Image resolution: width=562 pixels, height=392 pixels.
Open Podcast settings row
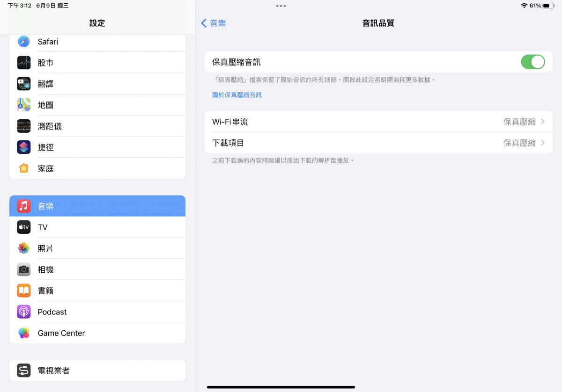97,312
